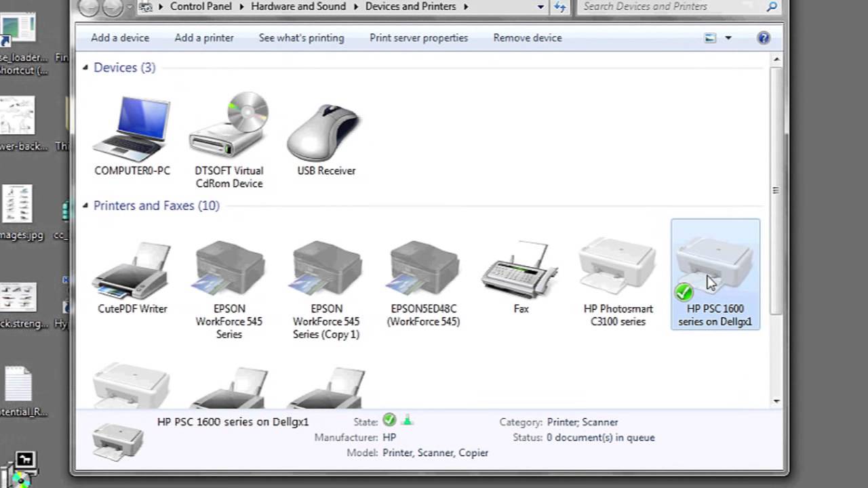Screen dimensions: 868x488
Task: Click Add a printer
Action: (x=204, y=38)
